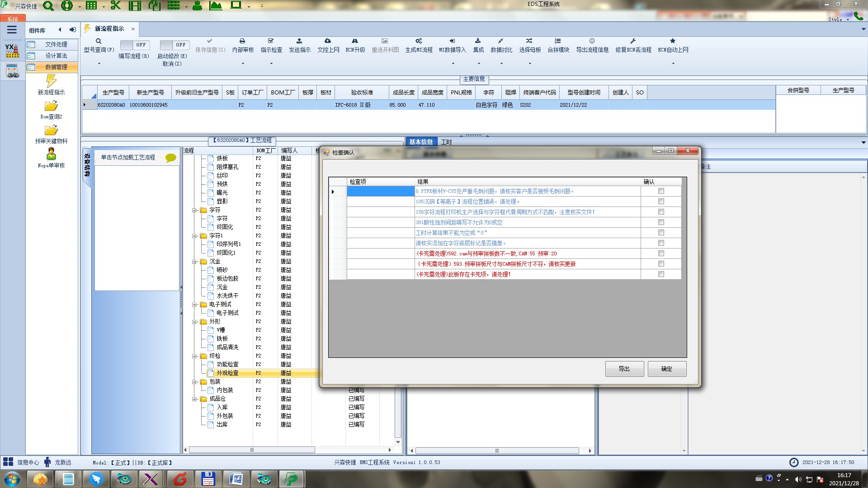The width and height of the screenshot is (868, 488).
Task: Click the 导出 button in dialog
Action: coord(624,369)
